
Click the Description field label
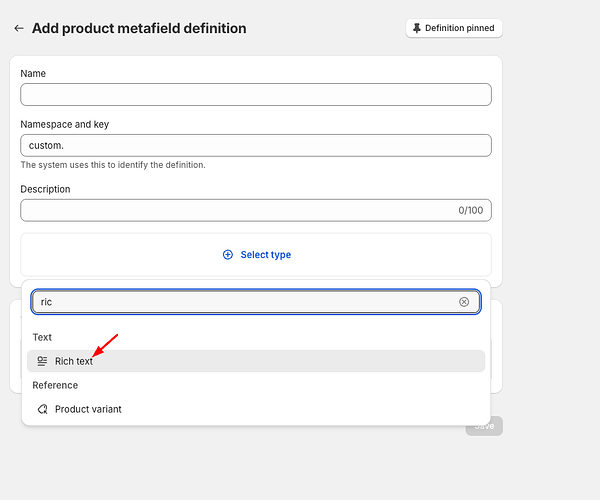(45, 189)
